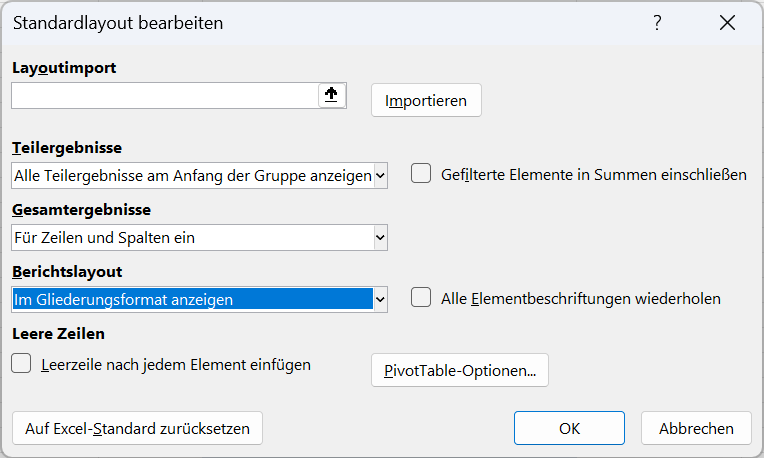The height and width of the screenshot is (458, 764).
Task: Click the range collapse arrow icon in Layoutimport
Action: click(x=331, y=95)
